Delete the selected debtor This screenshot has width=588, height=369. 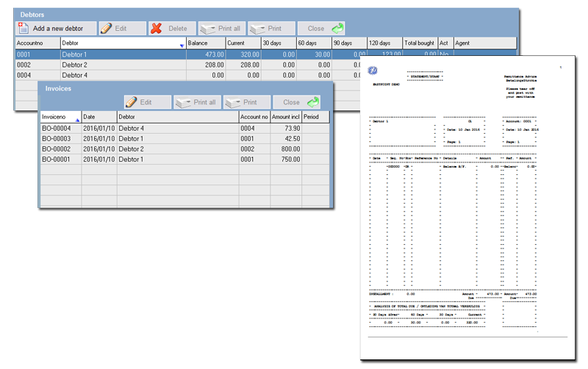(172, 28)
